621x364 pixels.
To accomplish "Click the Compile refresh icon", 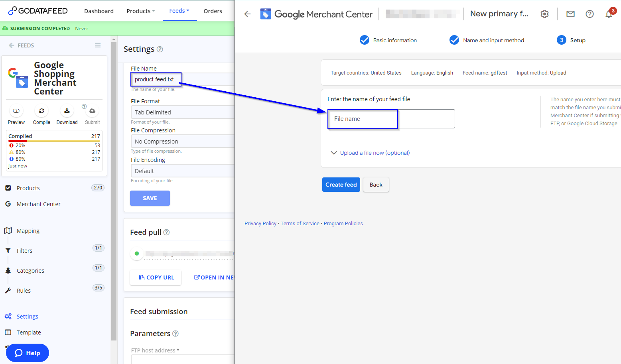I will (x=41, y=111).
